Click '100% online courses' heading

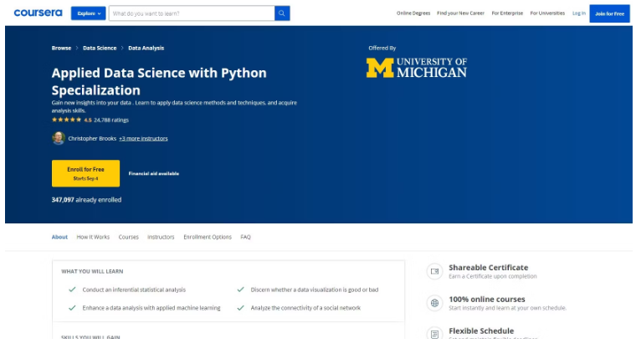coord(487,300)
